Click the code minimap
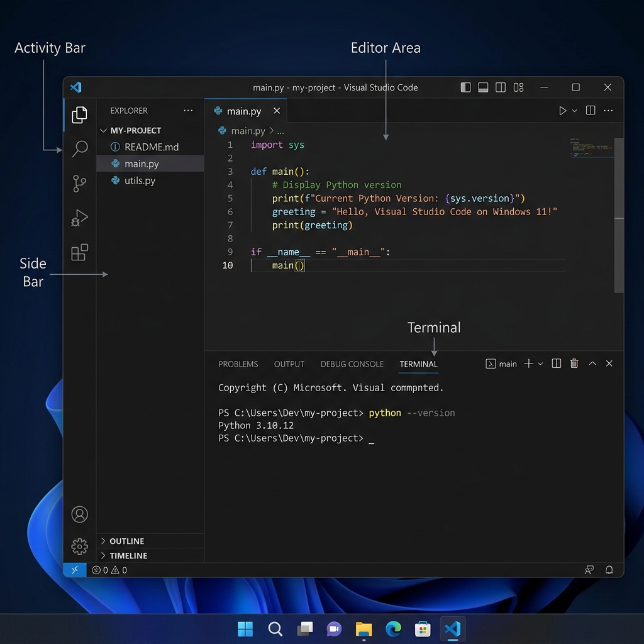644x644 pixels. tap(591, 147)
